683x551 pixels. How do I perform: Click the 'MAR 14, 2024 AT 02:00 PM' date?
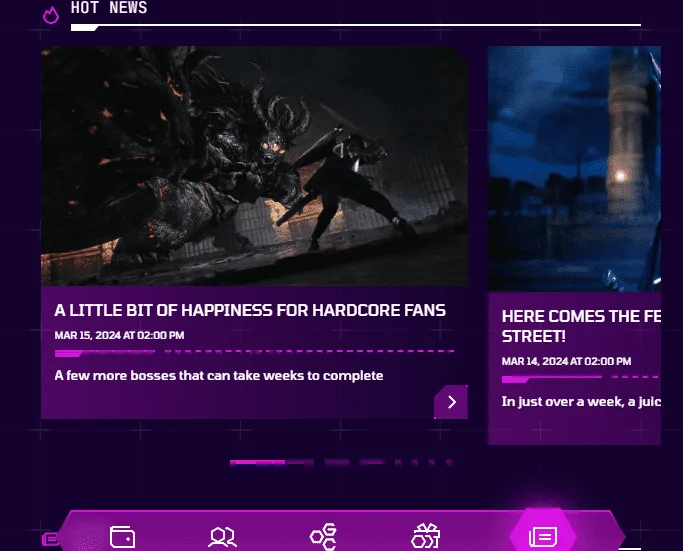click(566, 361)
